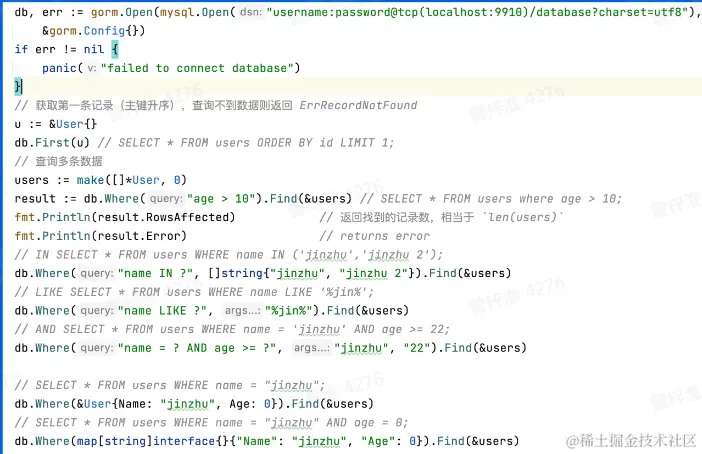This screenshot has height=454, width=702.
Task: Click the 'AND SELECT' comment line
Action: 232,330
